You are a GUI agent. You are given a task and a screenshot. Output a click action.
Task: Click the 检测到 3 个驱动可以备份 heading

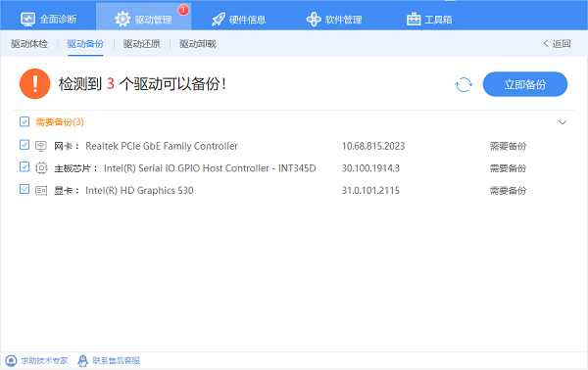tap(142, 84)
